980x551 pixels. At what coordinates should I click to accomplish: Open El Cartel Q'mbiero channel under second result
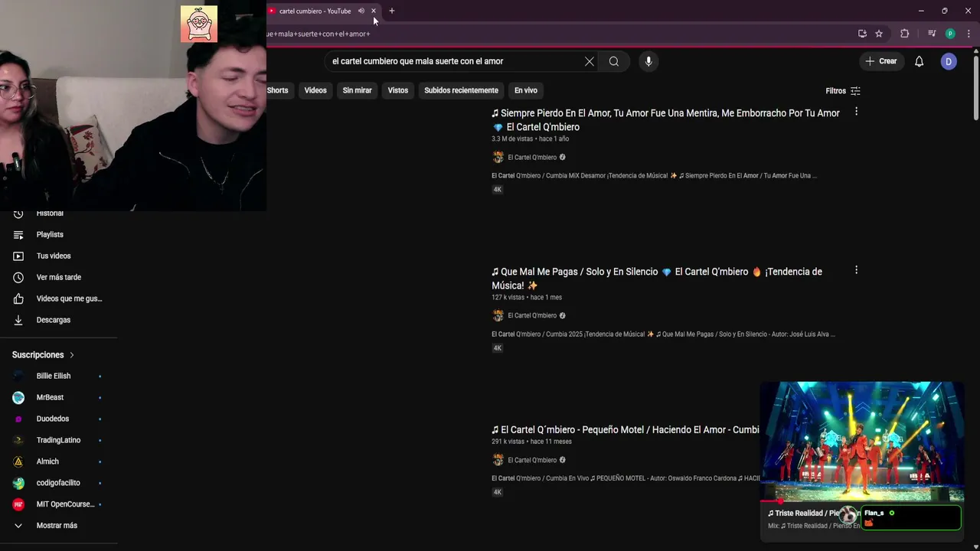point(532,316)
